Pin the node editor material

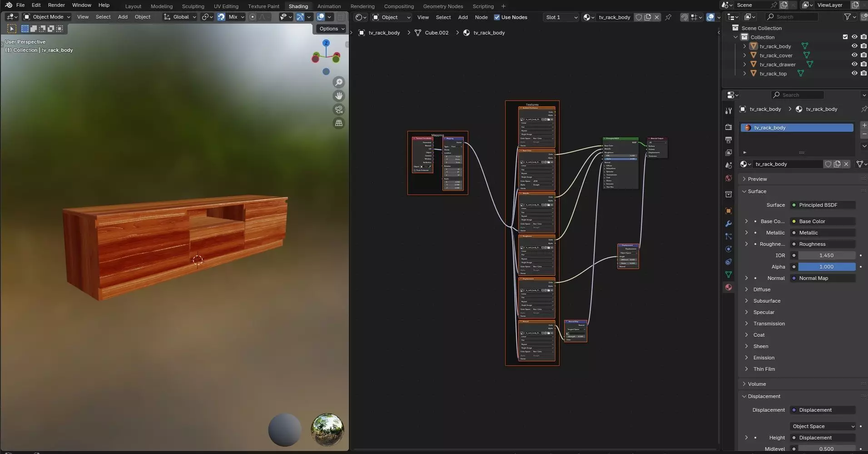pos(668,17)
